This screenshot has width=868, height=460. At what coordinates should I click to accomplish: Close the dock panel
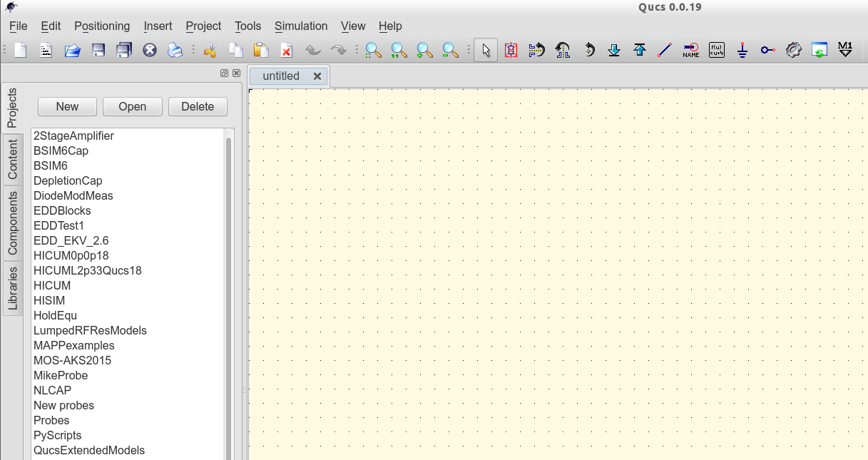[236, 73]
